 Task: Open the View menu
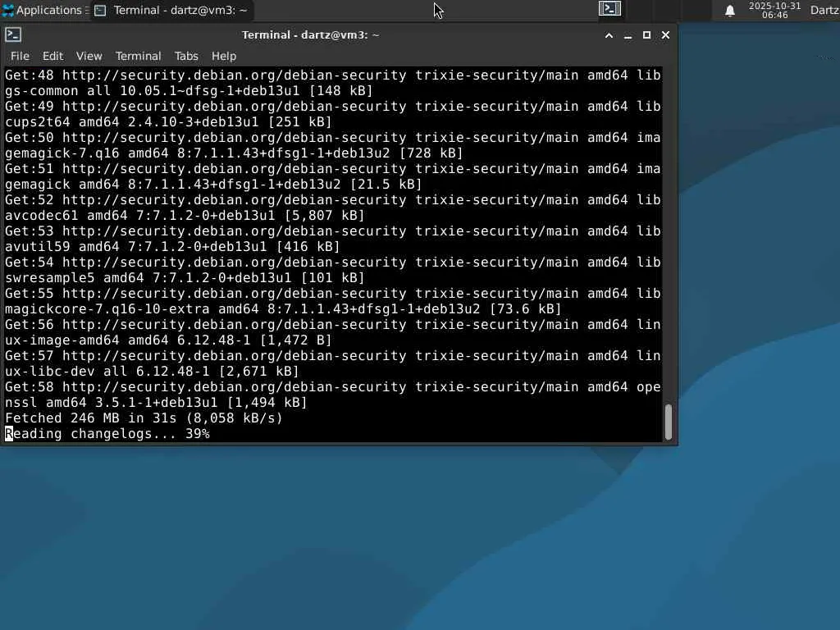pyautogui.click(x=89, y=56)
